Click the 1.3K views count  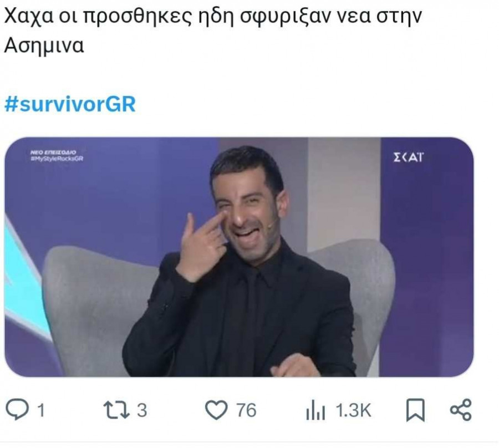tap(354, 410)
